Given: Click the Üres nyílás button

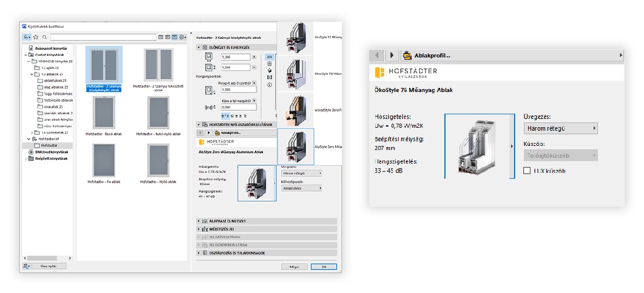Looking at the screenshot, I should click(x=49, y=266).
